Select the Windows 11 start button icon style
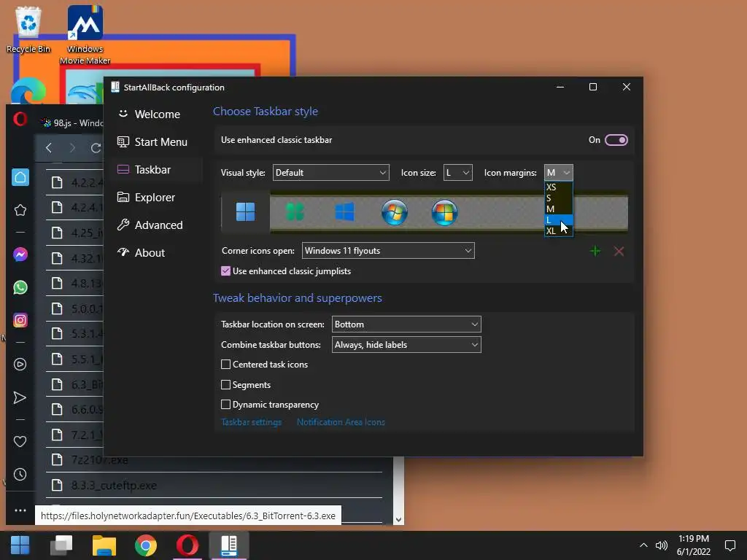Screen dimensions: 747x560 (245, 212)
